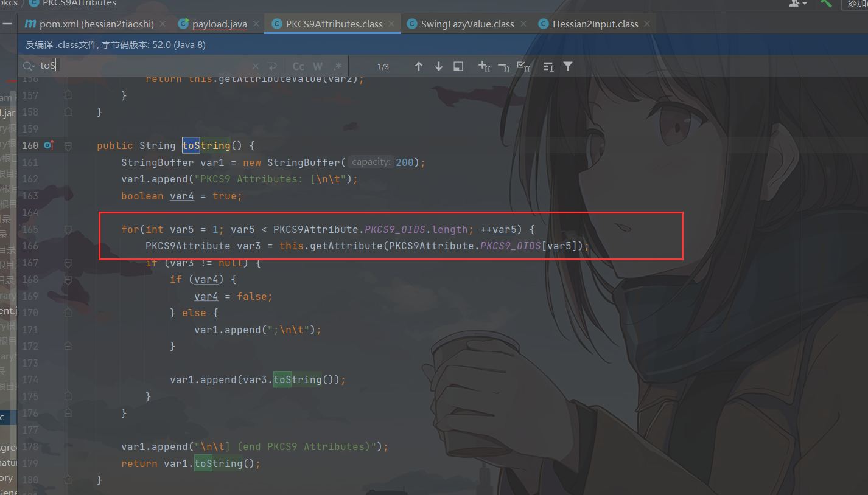
Task: Open results in Find window icon
Action: (458, 66)
